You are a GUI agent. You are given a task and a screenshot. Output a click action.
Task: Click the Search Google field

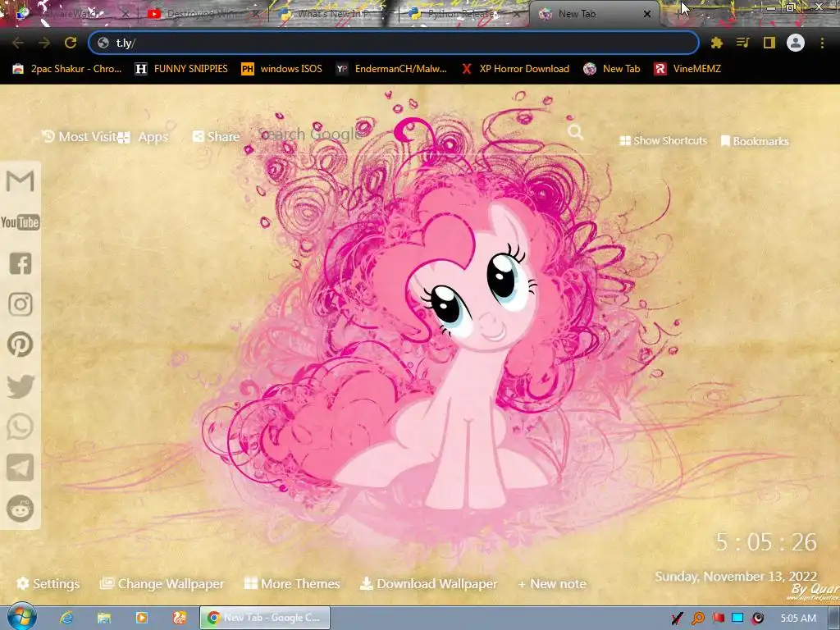[x=413, y=135]
